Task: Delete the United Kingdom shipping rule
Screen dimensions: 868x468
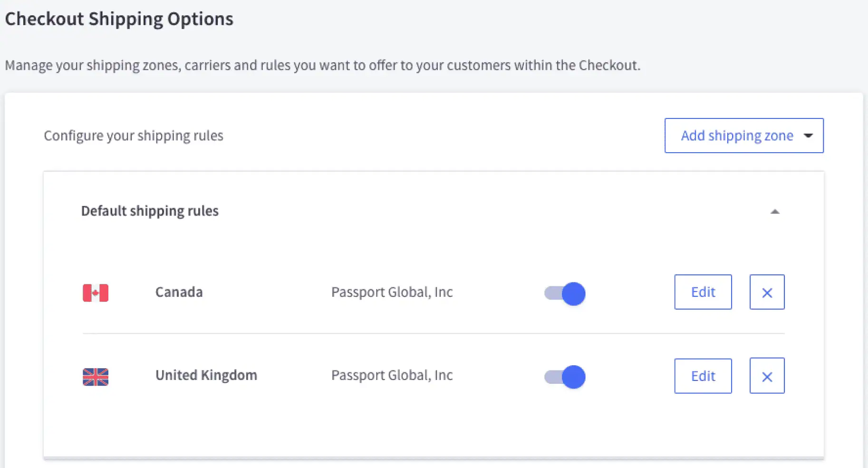Action: (767, 376)
